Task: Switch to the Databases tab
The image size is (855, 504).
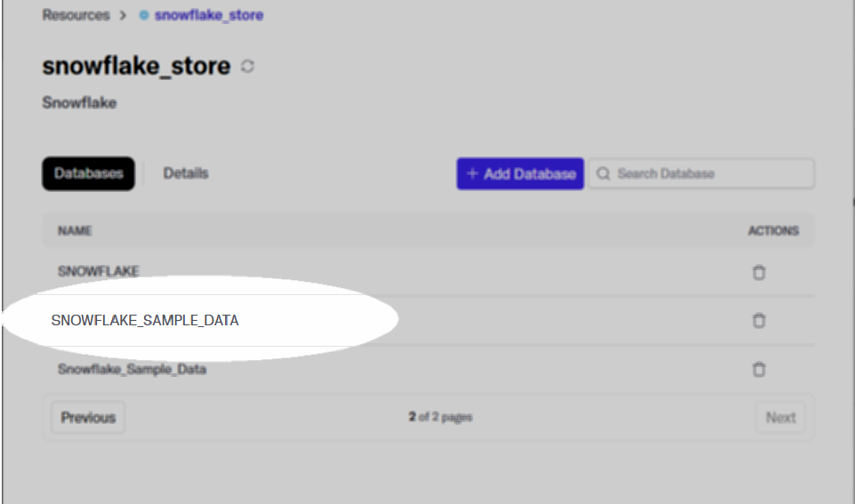Action: 88,174
